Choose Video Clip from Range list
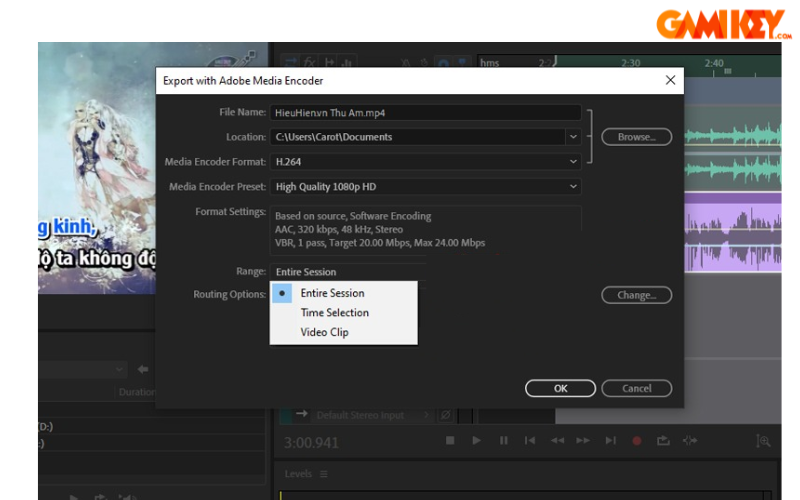The image size is (800, 500). pos(324,332)
